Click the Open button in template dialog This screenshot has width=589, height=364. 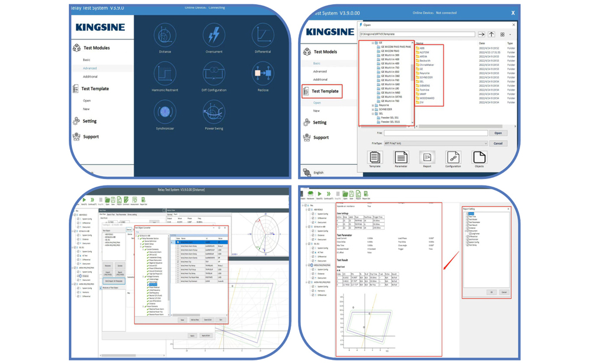click(498, 133)
